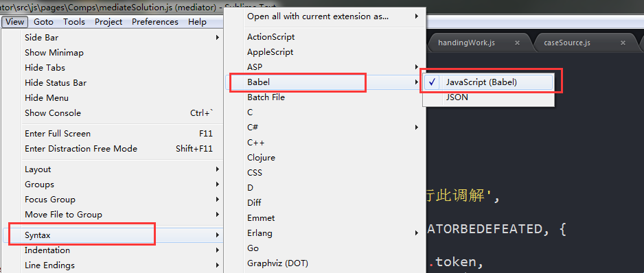Viewport: 644px width, 273px height.
Task: Expand Move File to Group submenu
Action: 122,214
